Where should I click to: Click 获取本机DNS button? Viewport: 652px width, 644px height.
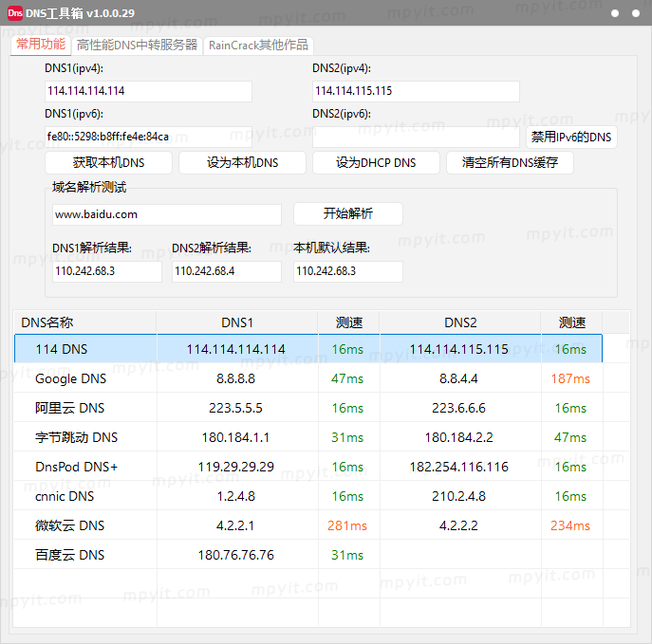(108, 162)
